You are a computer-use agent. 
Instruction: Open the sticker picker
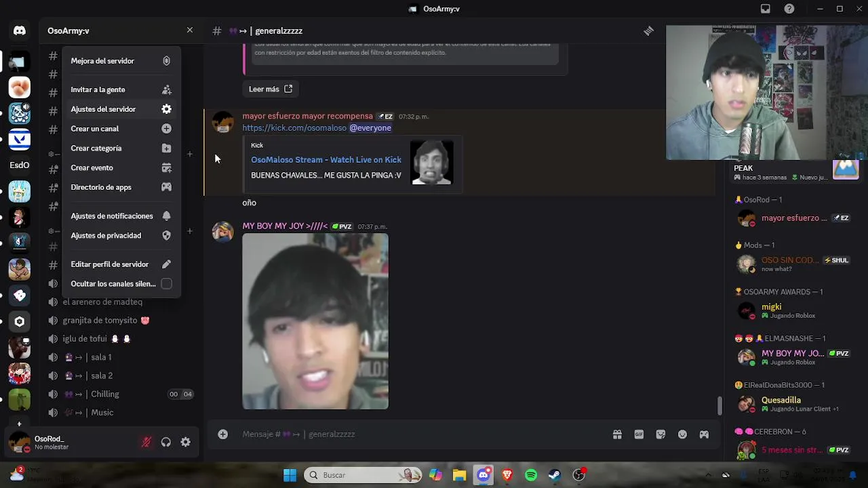(x=660, y=434)
